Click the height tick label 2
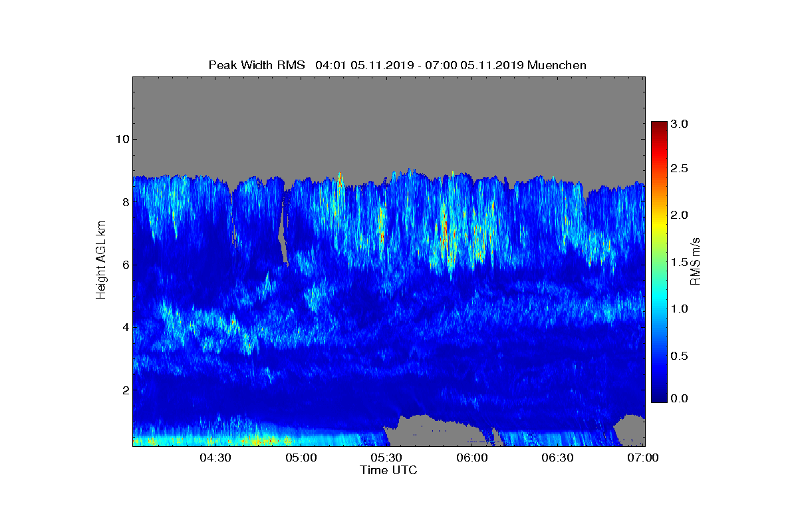 (124, 390)
